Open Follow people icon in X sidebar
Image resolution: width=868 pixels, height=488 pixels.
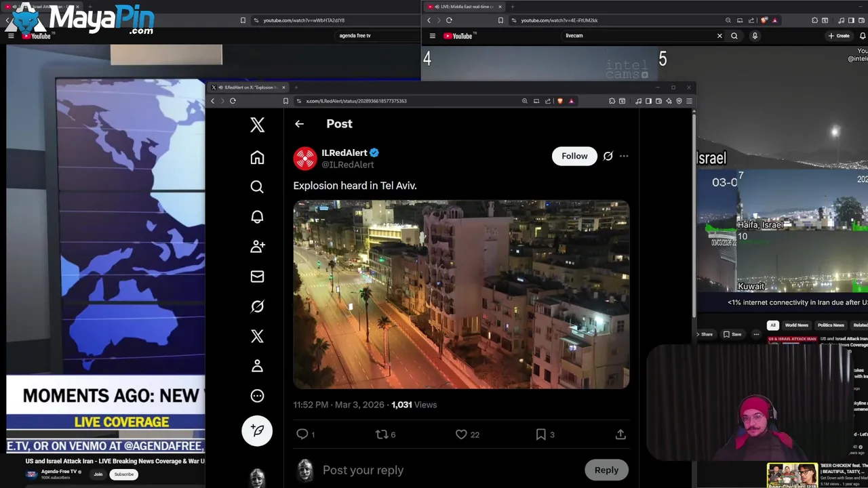tap(257, 247)
